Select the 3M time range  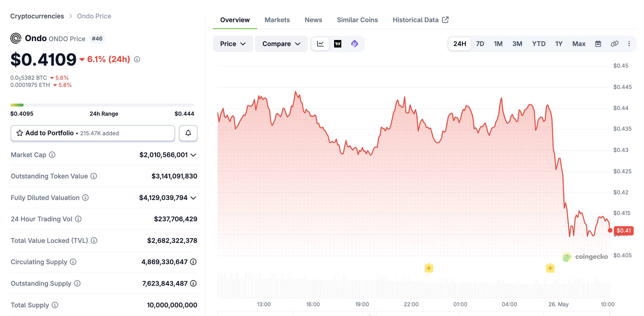(x=517, y=44)
